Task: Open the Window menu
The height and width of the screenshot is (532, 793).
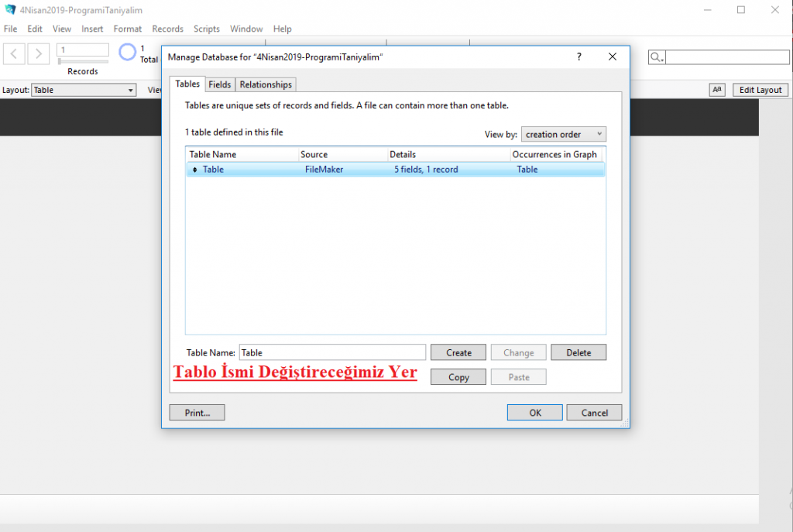Action: (x=246, y=29)
